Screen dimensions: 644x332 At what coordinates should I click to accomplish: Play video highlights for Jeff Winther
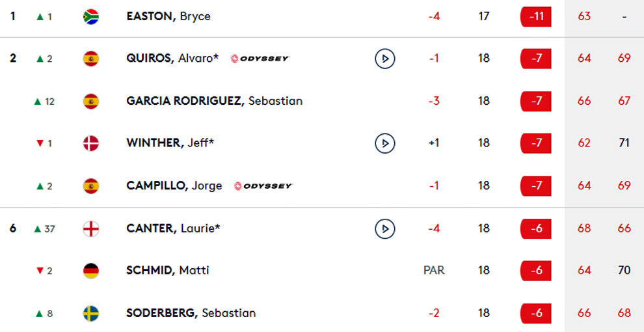point(385,143)
